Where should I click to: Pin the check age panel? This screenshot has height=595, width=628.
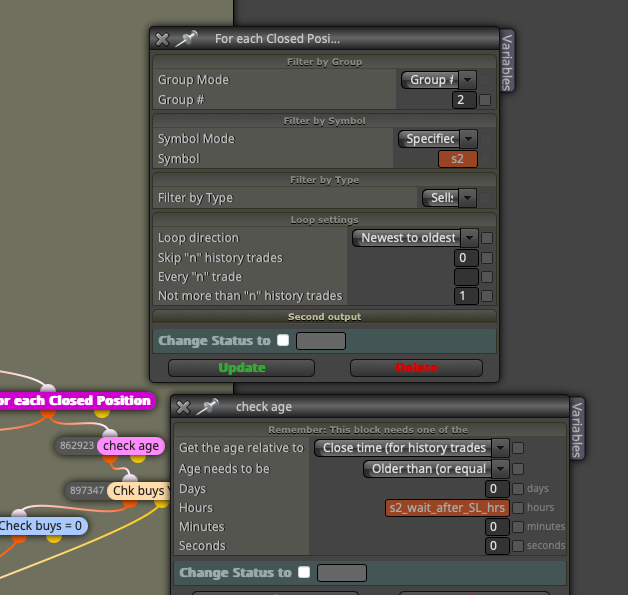pos(207,407)
